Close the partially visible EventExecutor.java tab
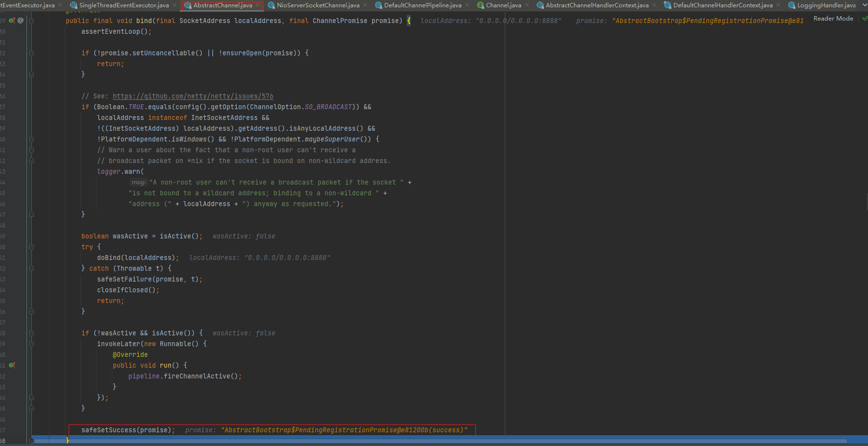868x446 pixels. (x=60, y=5)
